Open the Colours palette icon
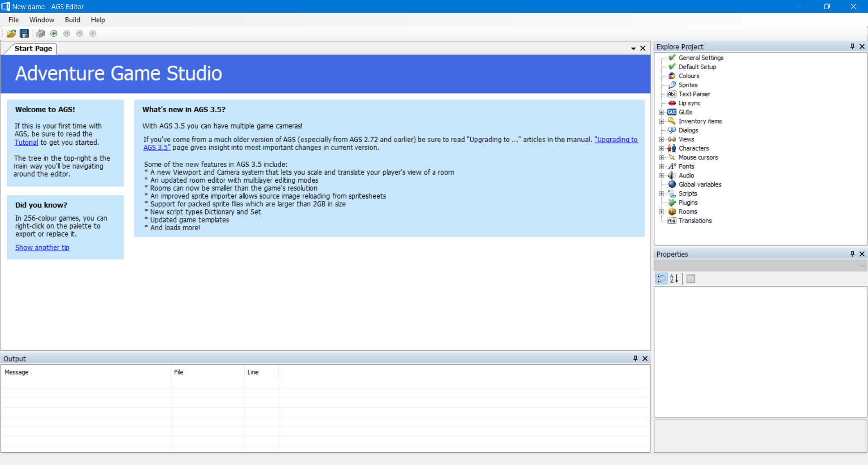 click(672, 76)
